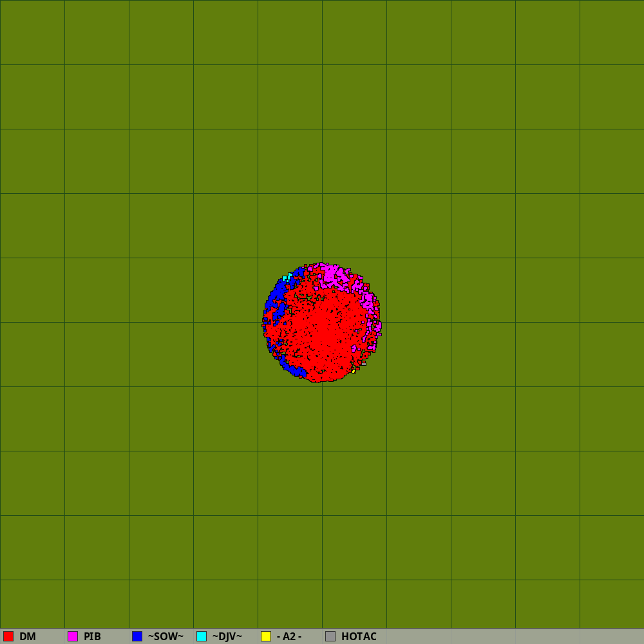This screenshot has width=644, height=644.
Task: Select the ~DJV~ team label
Action: point(227,636)
